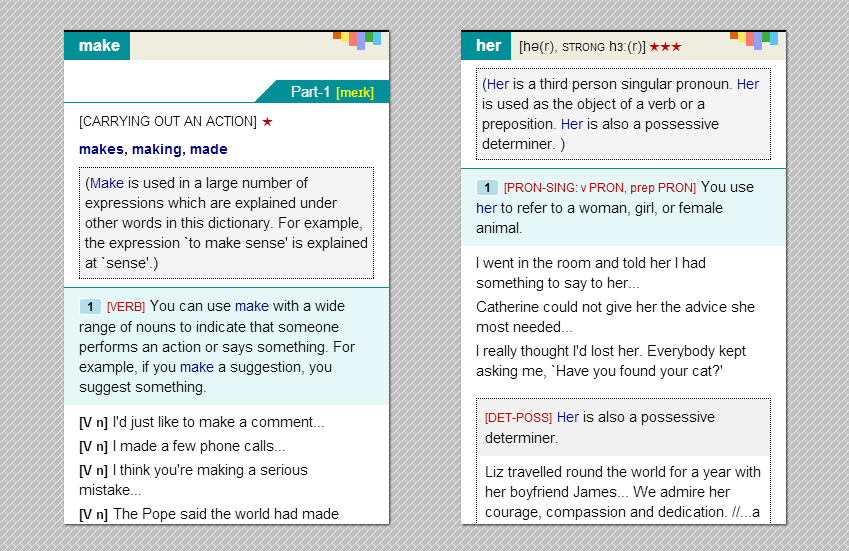
Task: Click example 'The Pope said the world had made'
Action: (209, 514)
